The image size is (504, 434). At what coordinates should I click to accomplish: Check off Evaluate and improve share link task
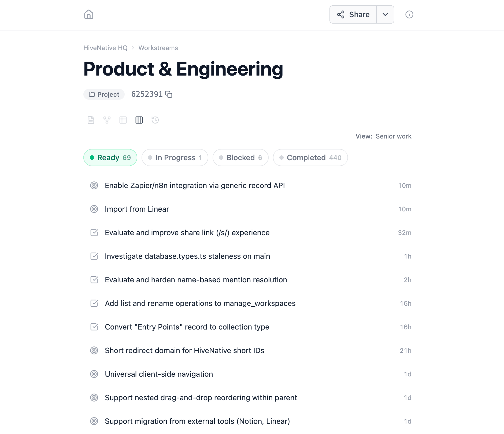pos(94,233)
